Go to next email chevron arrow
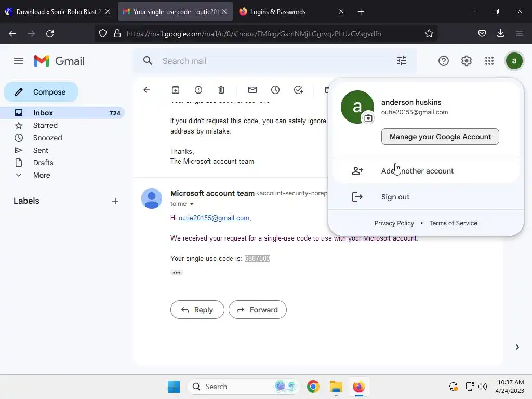This screenshot has height=399, width=532. point(517,347)
